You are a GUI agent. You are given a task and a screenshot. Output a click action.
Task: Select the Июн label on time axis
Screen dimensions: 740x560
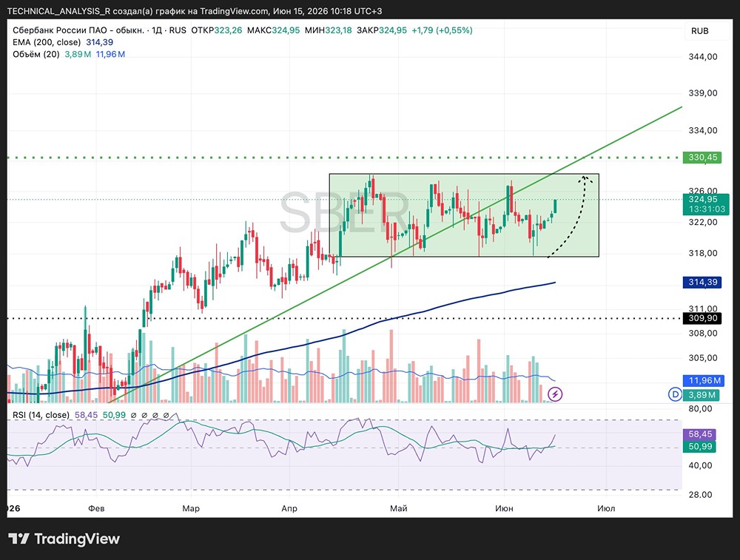[x=504, y=508]
